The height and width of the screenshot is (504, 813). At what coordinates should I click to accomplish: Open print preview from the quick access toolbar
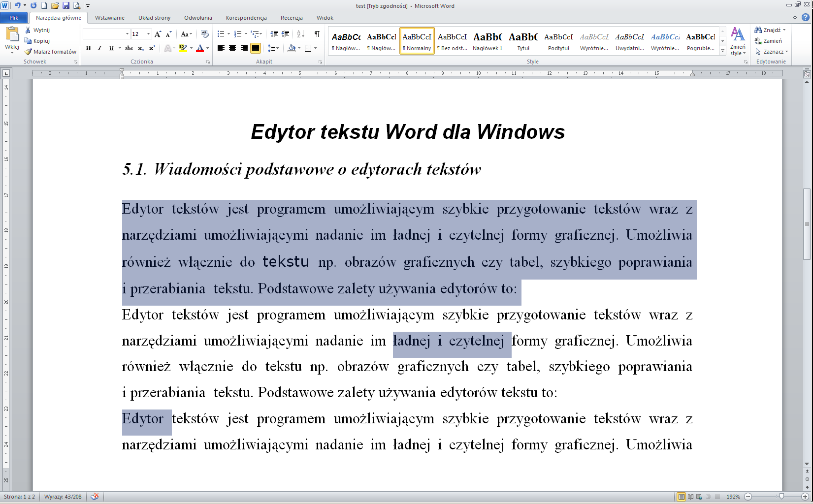(77, 5)
